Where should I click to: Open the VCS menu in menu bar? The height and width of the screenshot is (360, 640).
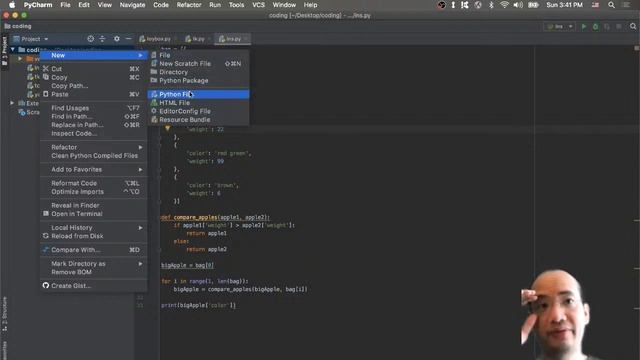(x=258, y=5)
